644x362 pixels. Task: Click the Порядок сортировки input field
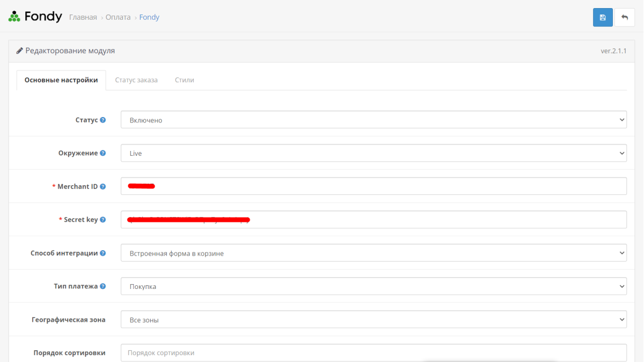[x=374, y=353]
